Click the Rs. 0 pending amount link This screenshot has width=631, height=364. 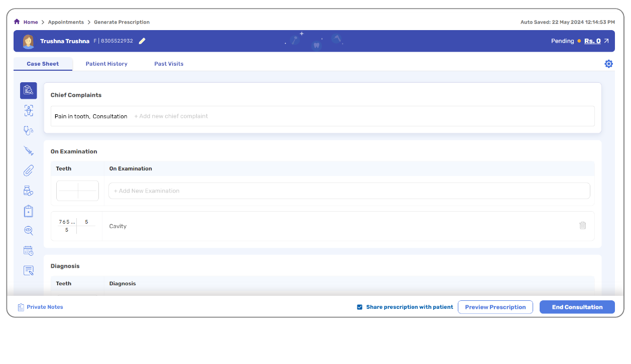point(592,41)
